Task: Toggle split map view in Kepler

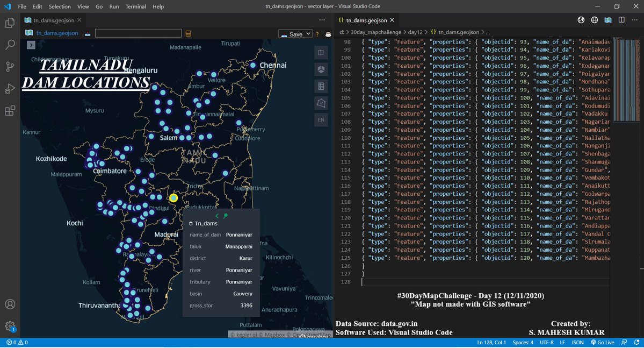Action: tap(321, 53)
